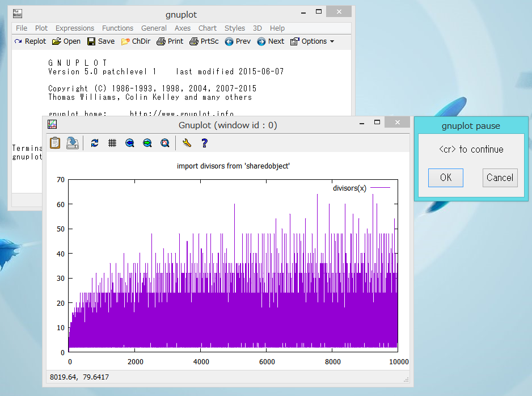Open graph configuration wrench icon
This screenshot has width=532, height=396.
coord(187,143)
